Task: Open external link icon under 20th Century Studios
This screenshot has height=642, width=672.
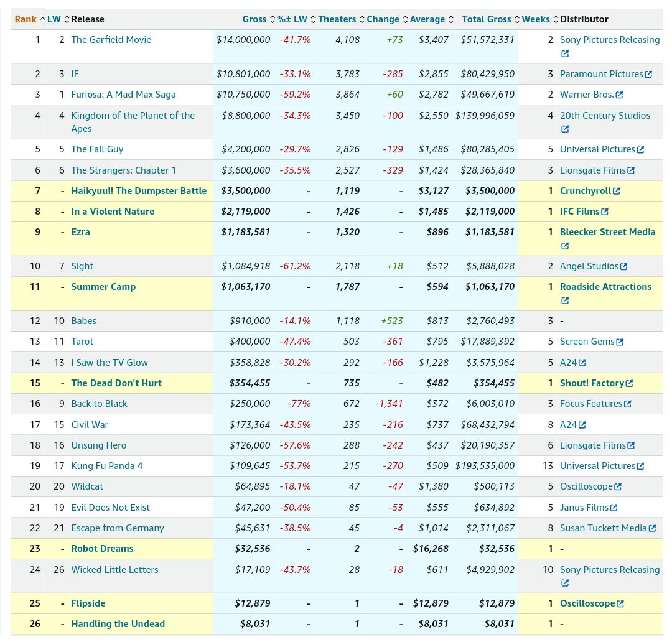Action: (x=565, y=129)
